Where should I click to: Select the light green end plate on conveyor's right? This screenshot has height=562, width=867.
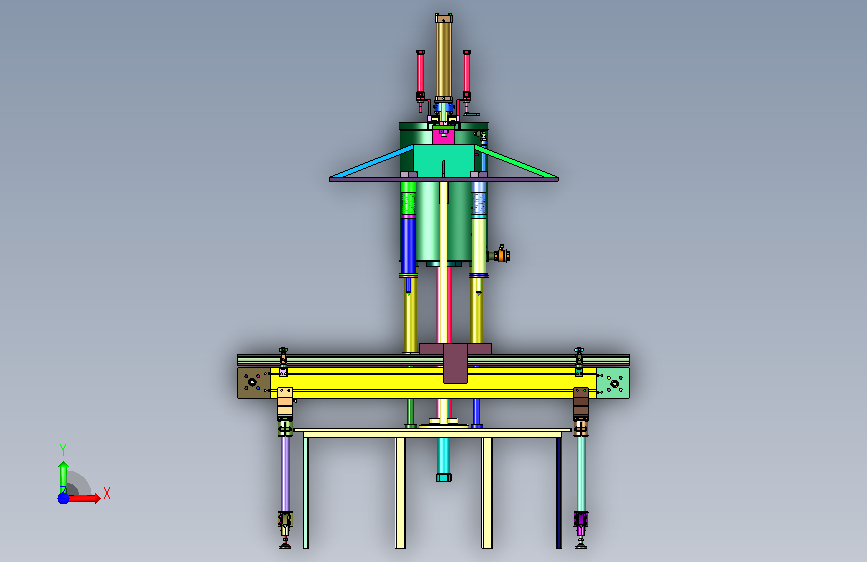click(x=613, y=383)
